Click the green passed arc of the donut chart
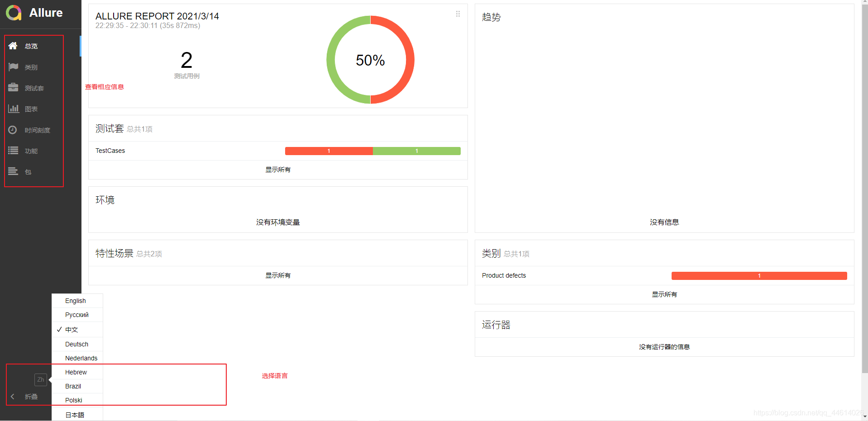This screenshot has width=868, height=421. 331,60
